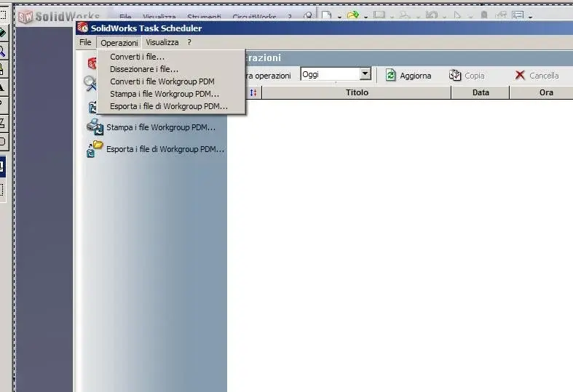Click the Task Scheduler title bar icon

[82, 28]
